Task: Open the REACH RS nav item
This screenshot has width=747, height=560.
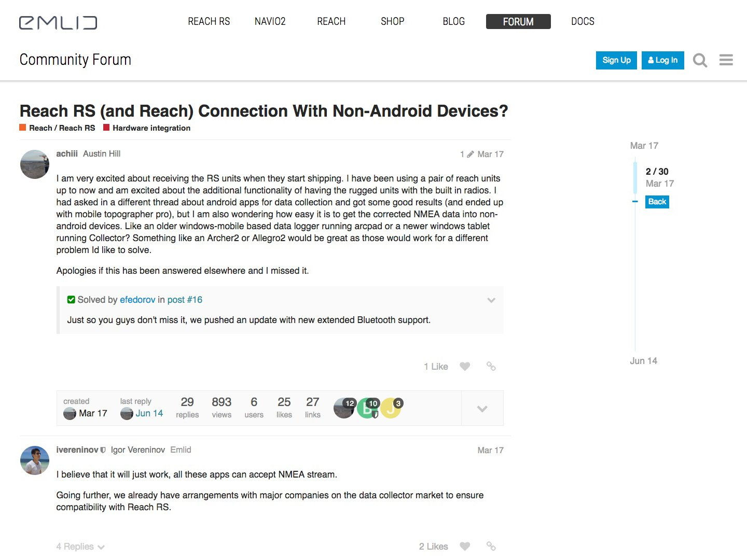Action: pyautogui.click(x=209, y=21)
